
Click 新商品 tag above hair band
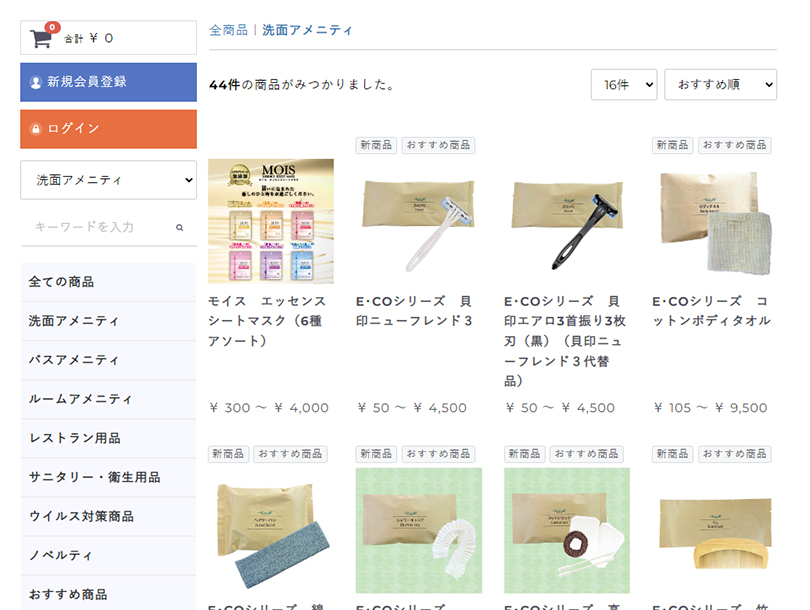tap(228, 454)
